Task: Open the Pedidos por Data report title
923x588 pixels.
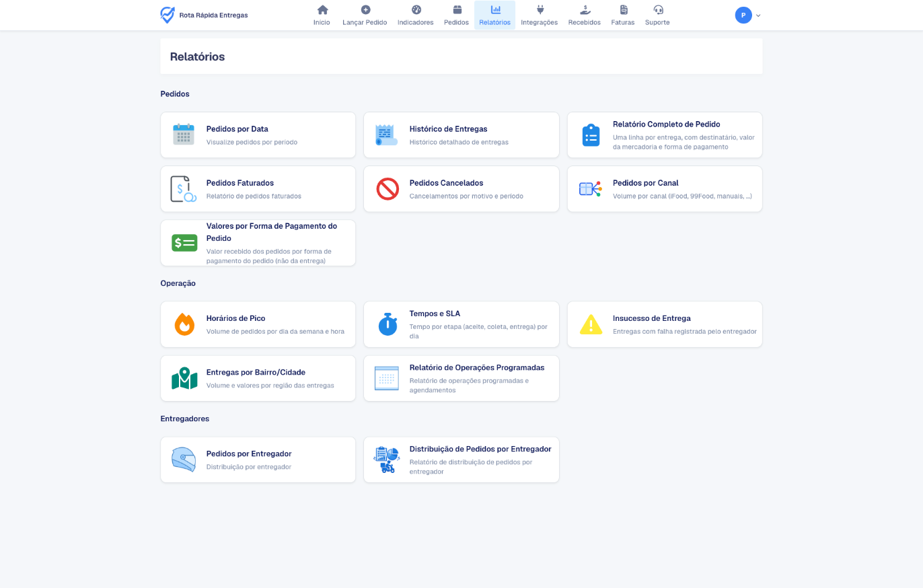Action: [237, 129]
